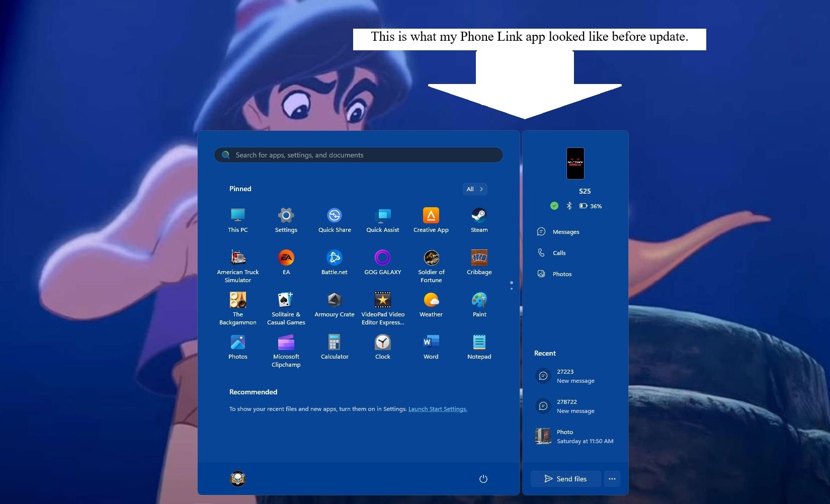Open Solitaire & Casual Games
Screen dimensions: 830x504
(x=286, y=309)
